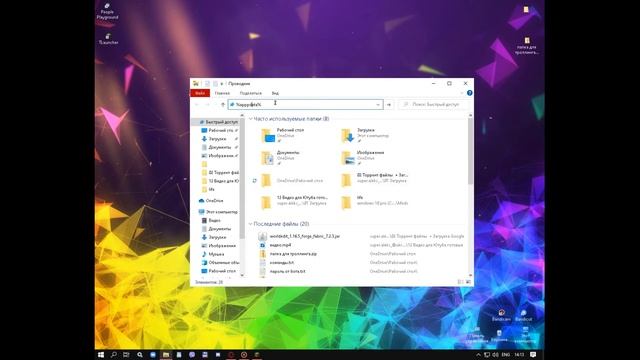Open the address bar history dropdown
This screenshot has height=360, width=640.
coord(378,104)
